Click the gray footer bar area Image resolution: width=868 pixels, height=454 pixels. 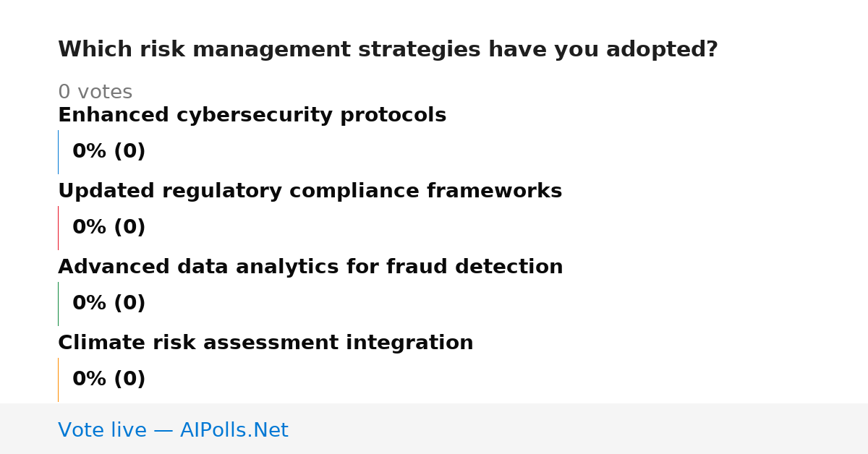pyautogui.click(x=434, y=429)
